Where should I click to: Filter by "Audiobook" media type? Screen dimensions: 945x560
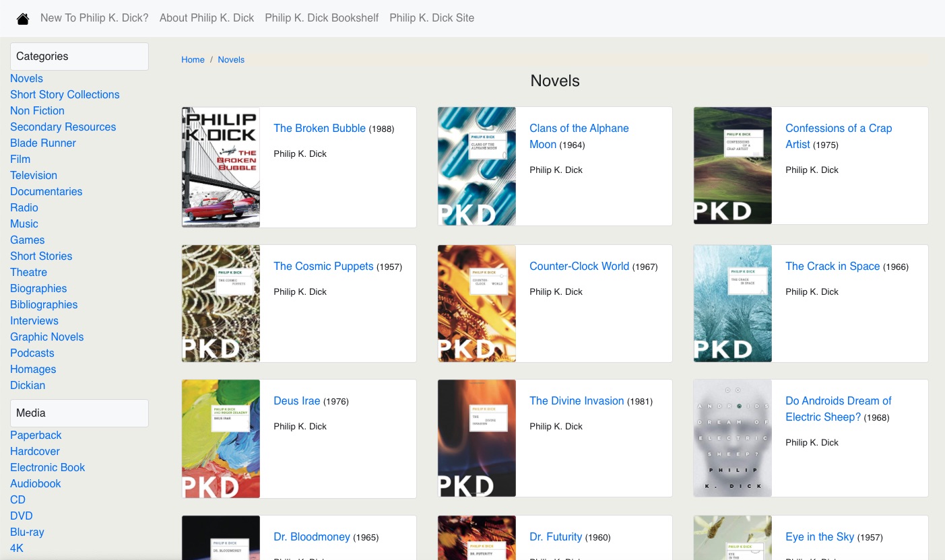click(35, 483)
